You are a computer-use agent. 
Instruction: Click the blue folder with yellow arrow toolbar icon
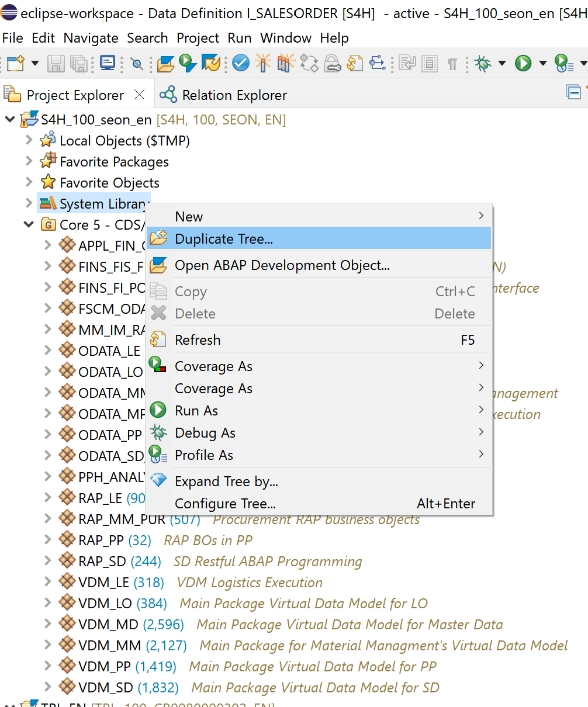[x=210, y=63]
